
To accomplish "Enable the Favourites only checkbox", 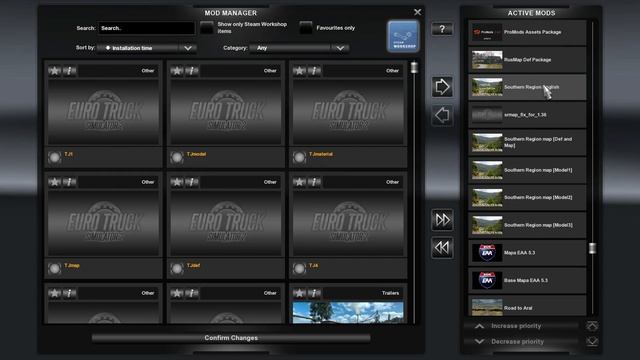I will point(306,28).
